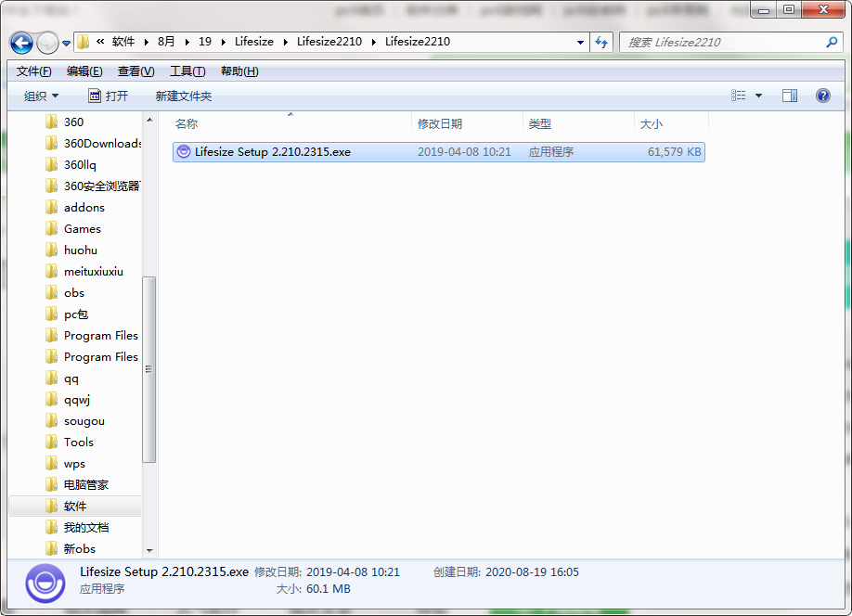
Task: Open the view options dropdown arrow
Action: pyautogui.click(x=758, y=96)
